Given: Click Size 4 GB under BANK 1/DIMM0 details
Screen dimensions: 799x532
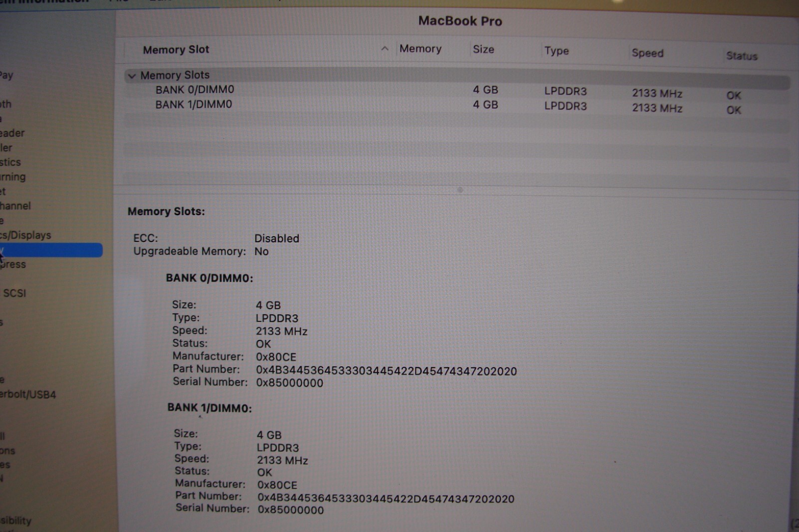Looking at the screenshot, I should (x=269, y=435).
